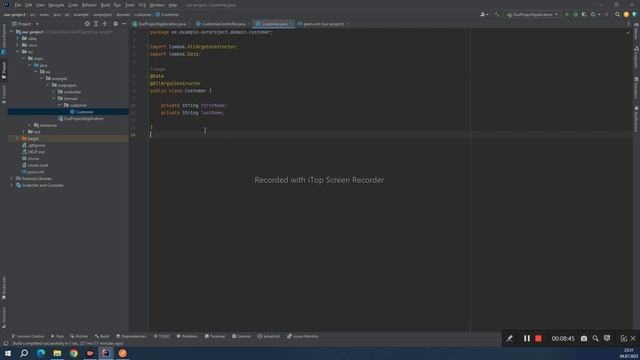This screenshot has width=640, height=360.
Task: Open the Problems tool window
Action: click(187, 336)
